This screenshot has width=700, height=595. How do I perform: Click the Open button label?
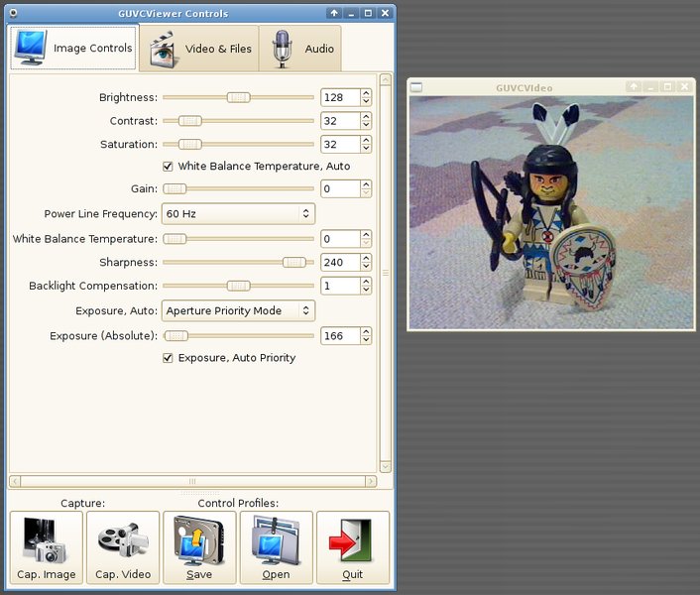tap(276, 574)
